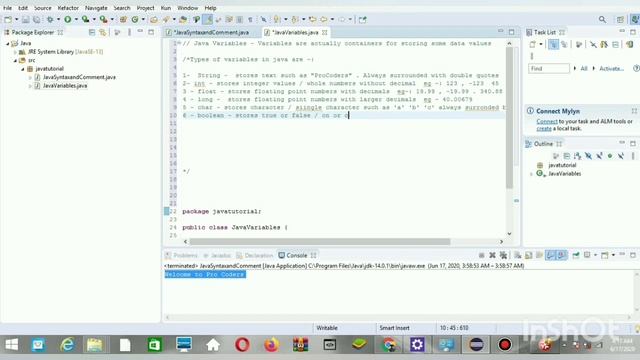The image size is (640, 360).
Task: Toggle Show Console When Standard Out Changes
Action: 551,255
